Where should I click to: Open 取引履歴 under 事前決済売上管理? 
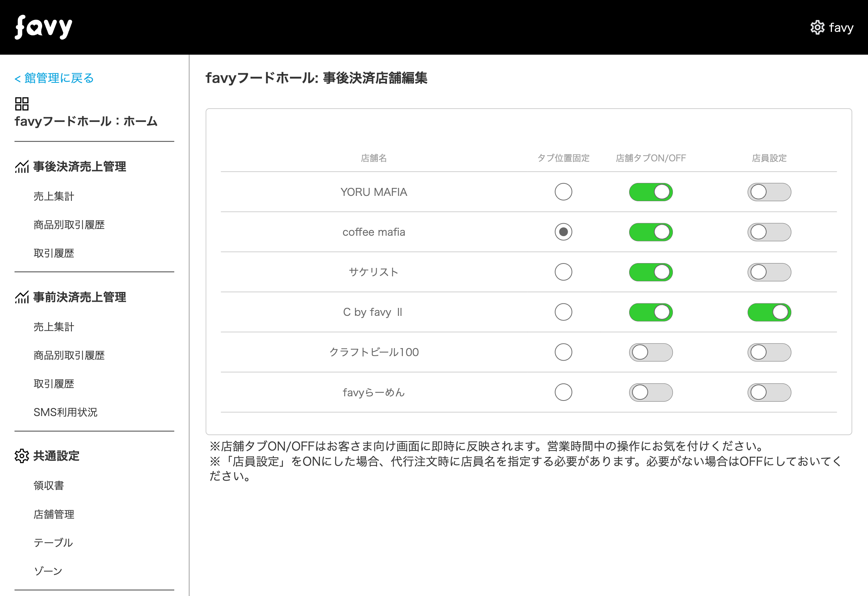54,384
